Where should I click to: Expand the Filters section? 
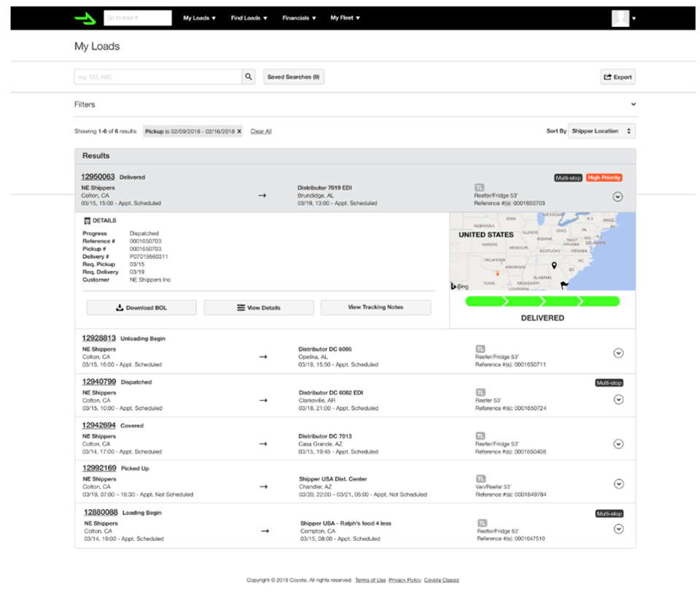[x=633, y=105]
